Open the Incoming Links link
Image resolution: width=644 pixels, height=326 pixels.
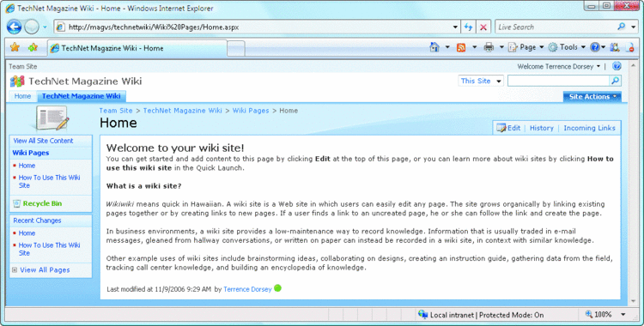(x=589, y=128)
